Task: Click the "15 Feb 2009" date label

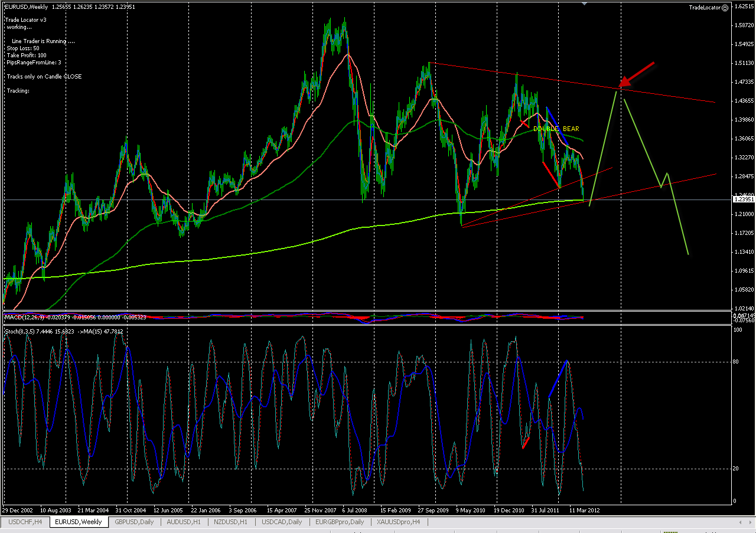Action: click(x=395, y=510)
